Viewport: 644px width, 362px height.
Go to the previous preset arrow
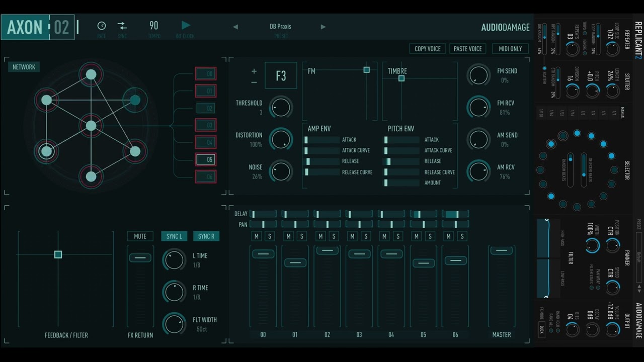tap(235, 27)
